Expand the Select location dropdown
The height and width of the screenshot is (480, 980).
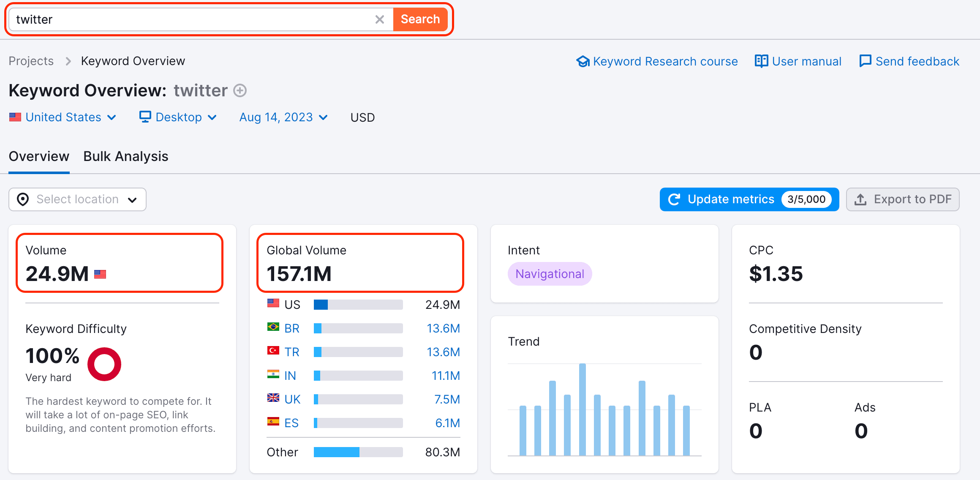point(77,199)
